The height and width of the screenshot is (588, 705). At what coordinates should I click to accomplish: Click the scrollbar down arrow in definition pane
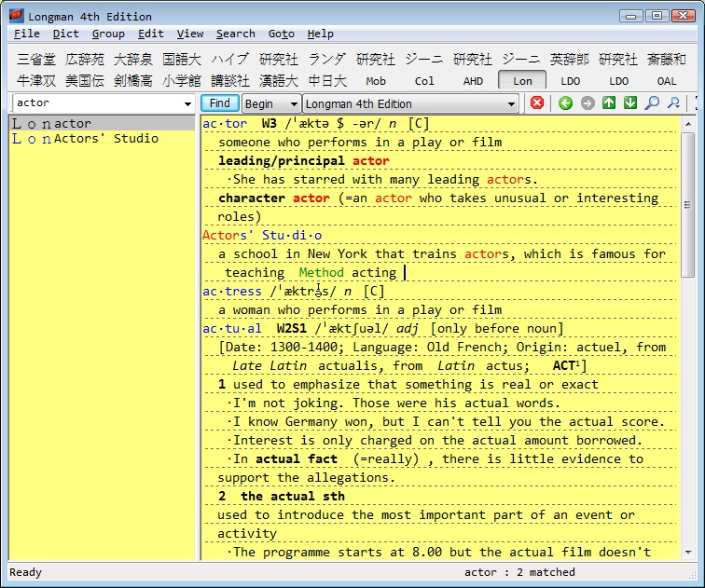(x=688, y=553)
